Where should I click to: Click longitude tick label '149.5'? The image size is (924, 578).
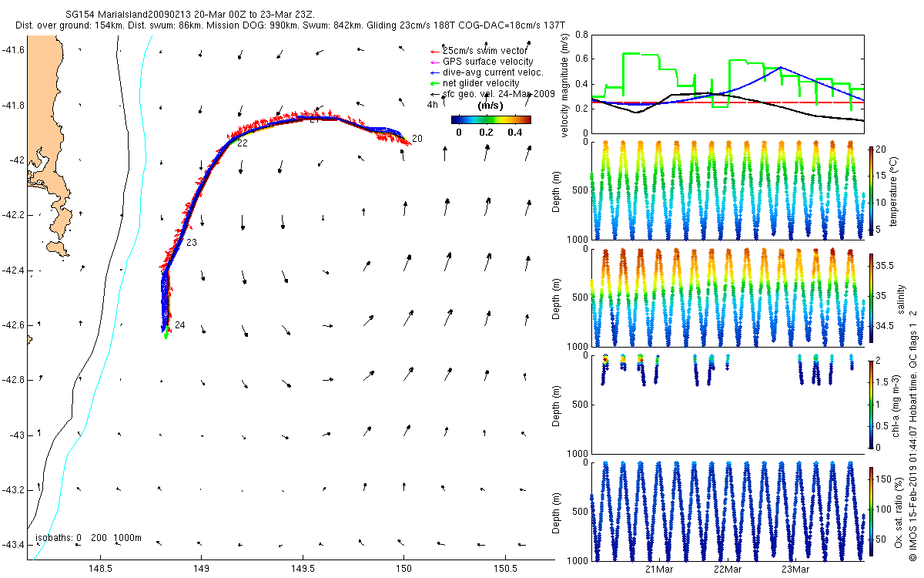[x=303, y=569]
